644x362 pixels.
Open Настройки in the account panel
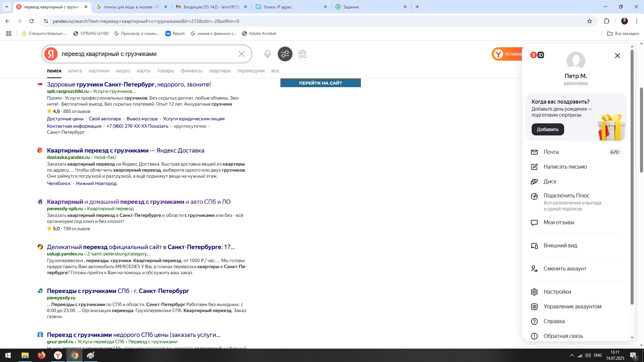pyautogui.click(x=576, y=292)
